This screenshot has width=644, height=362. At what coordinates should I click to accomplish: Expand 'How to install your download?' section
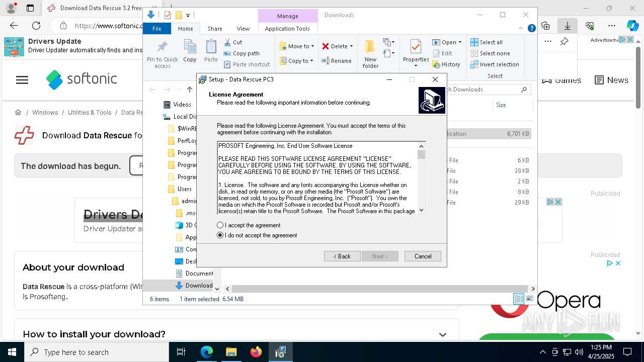(x=442, y=334)
